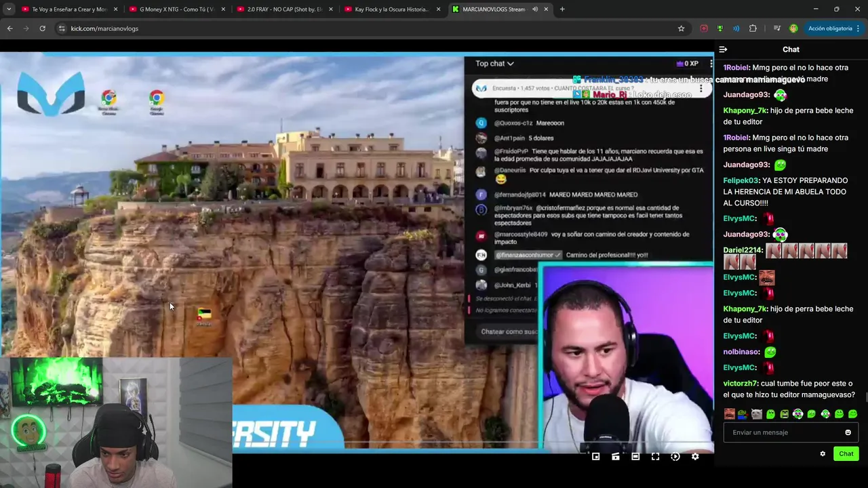Click the 'Chat' panel heading

point(791,49)
